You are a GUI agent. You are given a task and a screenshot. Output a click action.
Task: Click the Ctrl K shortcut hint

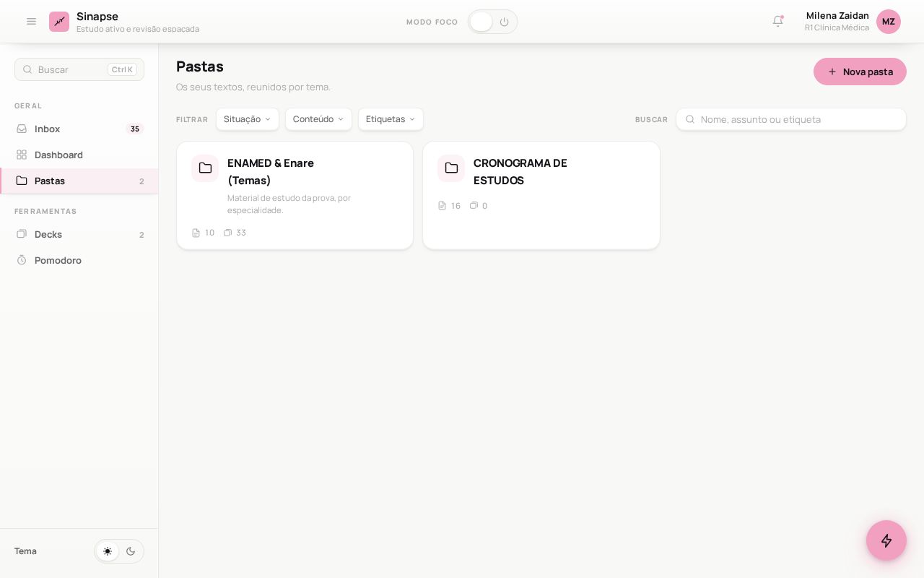(x=122, y=69)
